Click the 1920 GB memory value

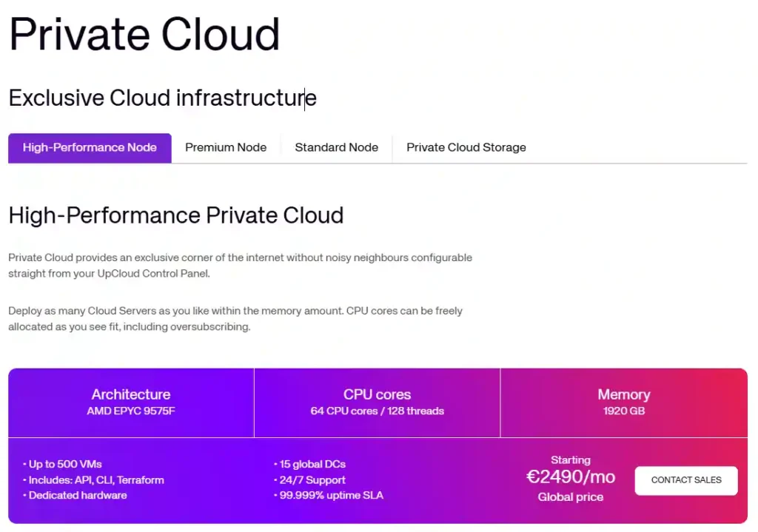[623, 411]
